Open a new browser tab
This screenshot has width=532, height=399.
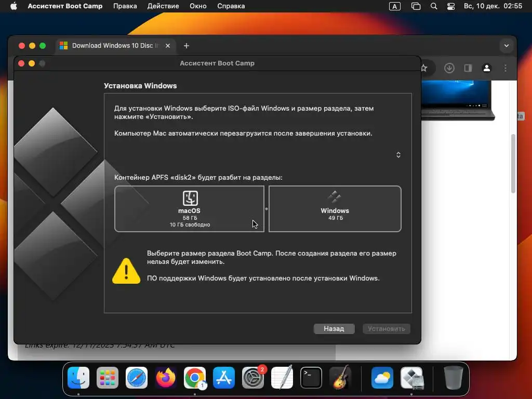pos(187,46)
